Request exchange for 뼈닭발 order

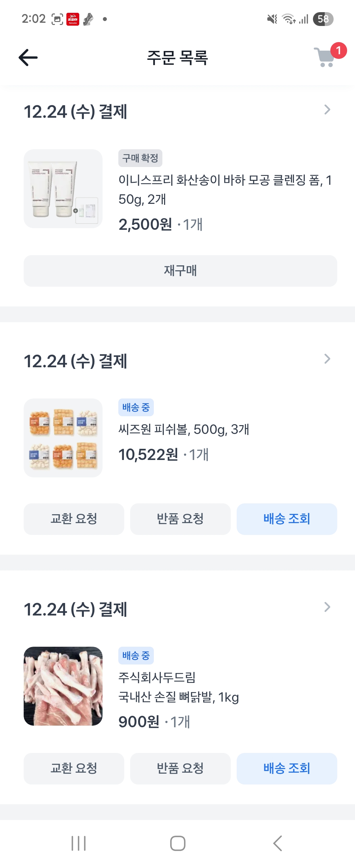click(74, 768)
